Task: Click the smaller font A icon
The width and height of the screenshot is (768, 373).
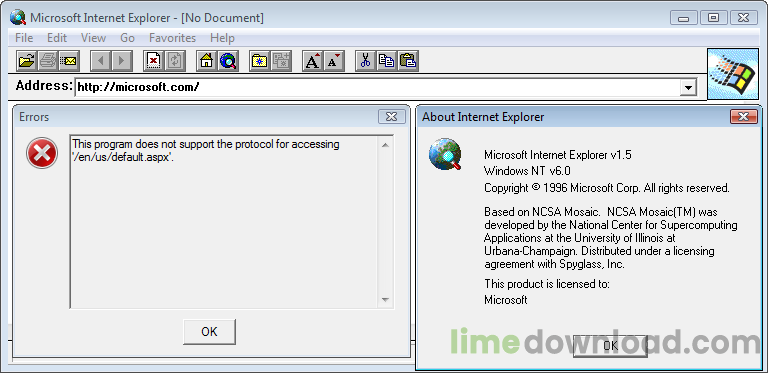Action: pos(334,61)
